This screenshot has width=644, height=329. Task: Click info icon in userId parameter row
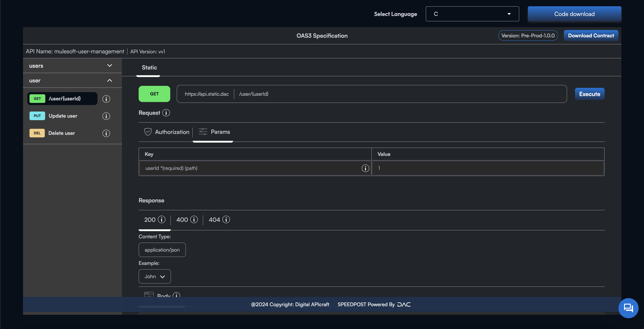(x=365, y=168)
